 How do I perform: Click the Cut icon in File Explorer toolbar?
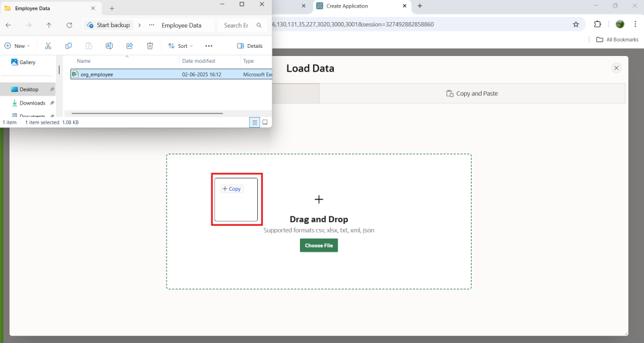[x=48, y=46]
